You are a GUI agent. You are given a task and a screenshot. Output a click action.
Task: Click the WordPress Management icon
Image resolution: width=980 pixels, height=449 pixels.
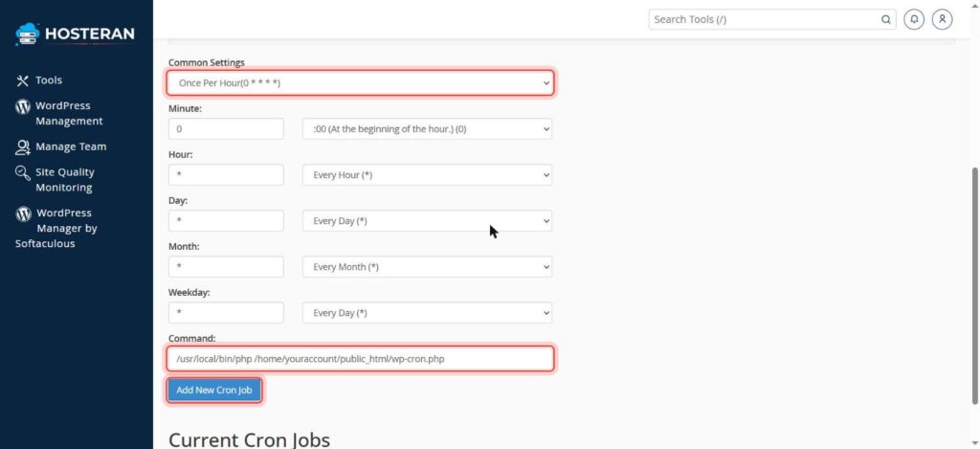23,106
